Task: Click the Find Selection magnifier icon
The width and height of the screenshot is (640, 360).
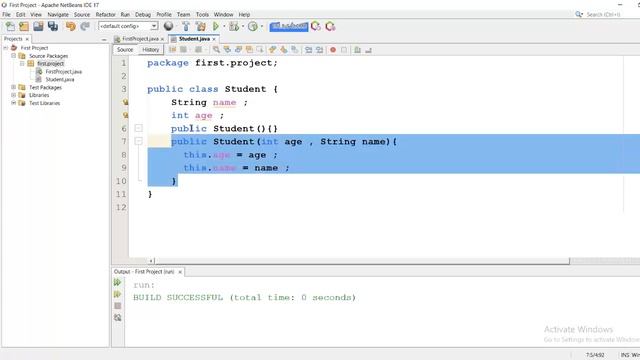Action: [216, 50]
